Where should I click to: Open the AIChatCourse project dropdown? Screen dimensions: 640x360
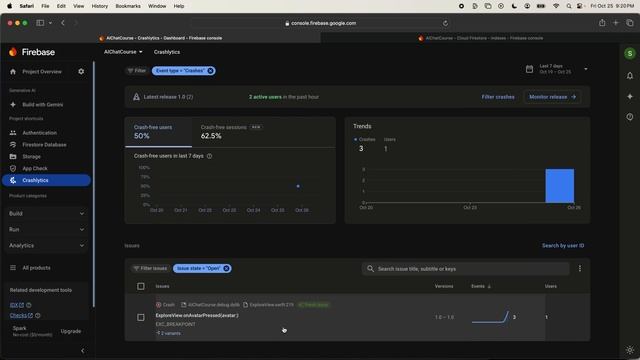[x=123, y=52]
